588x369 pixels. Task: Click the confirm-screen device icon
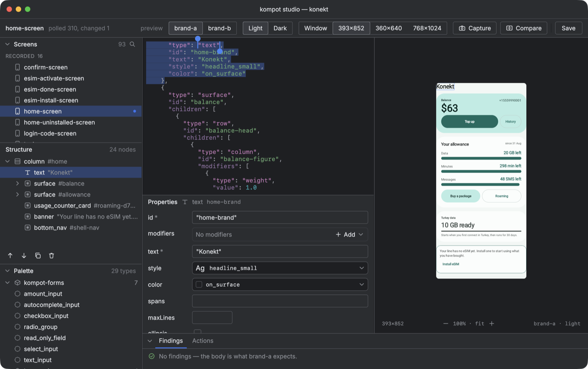coord(17,67)
